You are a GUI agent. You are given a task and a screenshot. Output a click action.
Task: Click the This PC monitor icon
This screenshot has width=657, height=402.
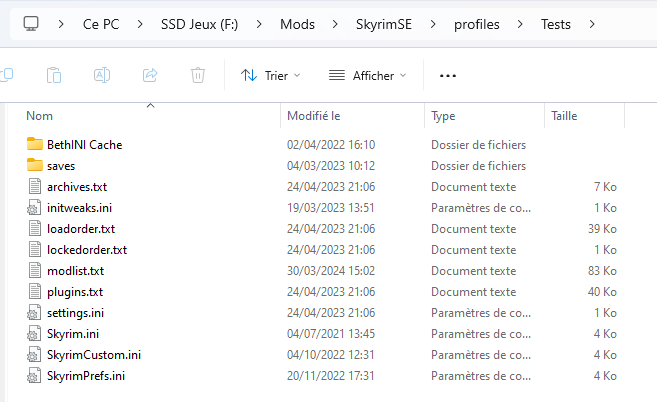tap(32, 22)
